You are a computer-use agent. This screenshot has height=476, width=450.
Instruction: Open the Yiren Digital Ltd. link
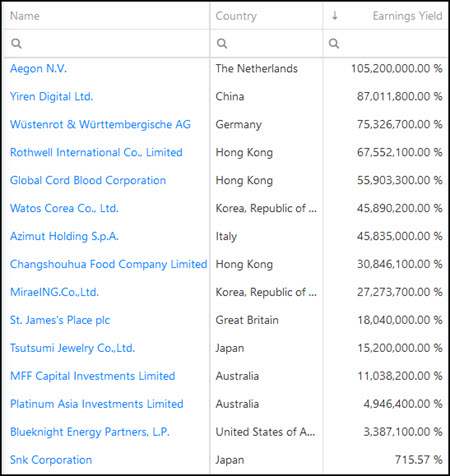tap(51, 96)
